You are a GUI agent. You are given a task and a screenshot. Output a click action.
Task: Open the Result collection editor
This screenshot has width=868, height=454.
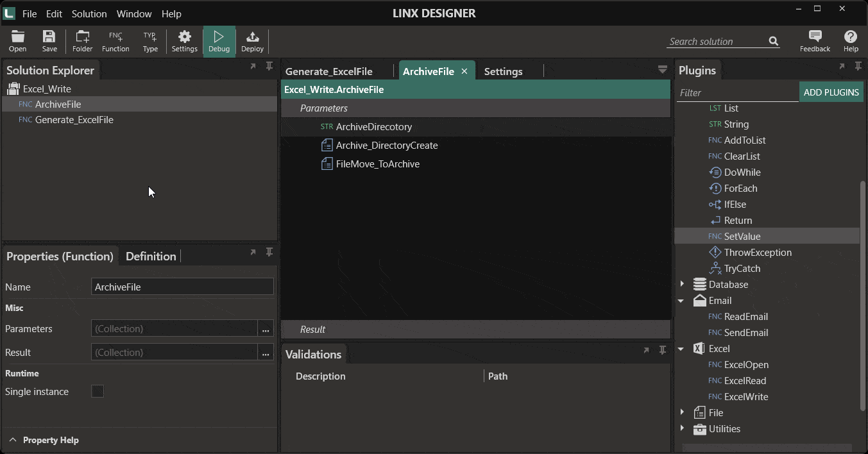tap(266, 353)
